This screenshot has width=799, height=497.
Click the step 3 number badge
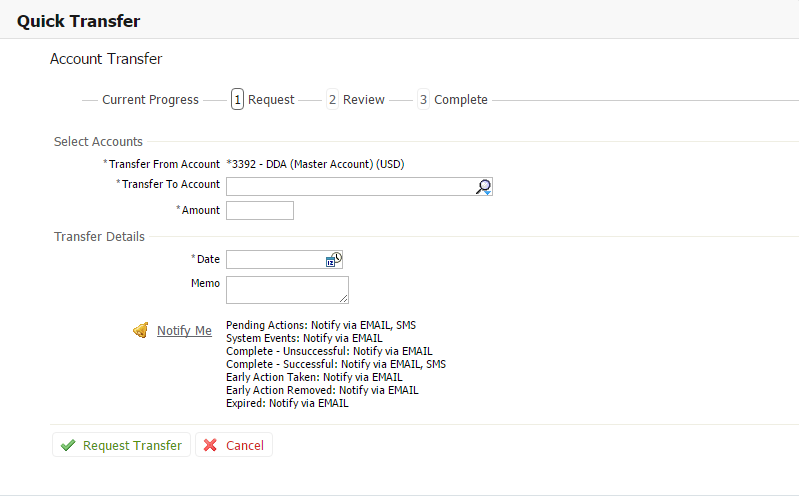pyautogui.click(x=423, y=100)
